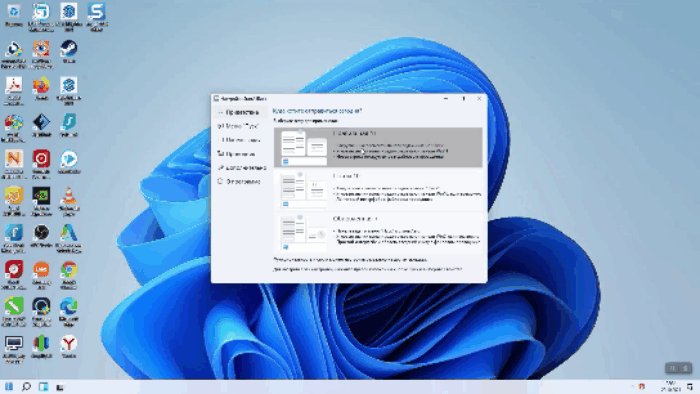Open the Adobe Acrobat desktop shortcut
The image size is (700, 394).
click(x=13, y=91)
